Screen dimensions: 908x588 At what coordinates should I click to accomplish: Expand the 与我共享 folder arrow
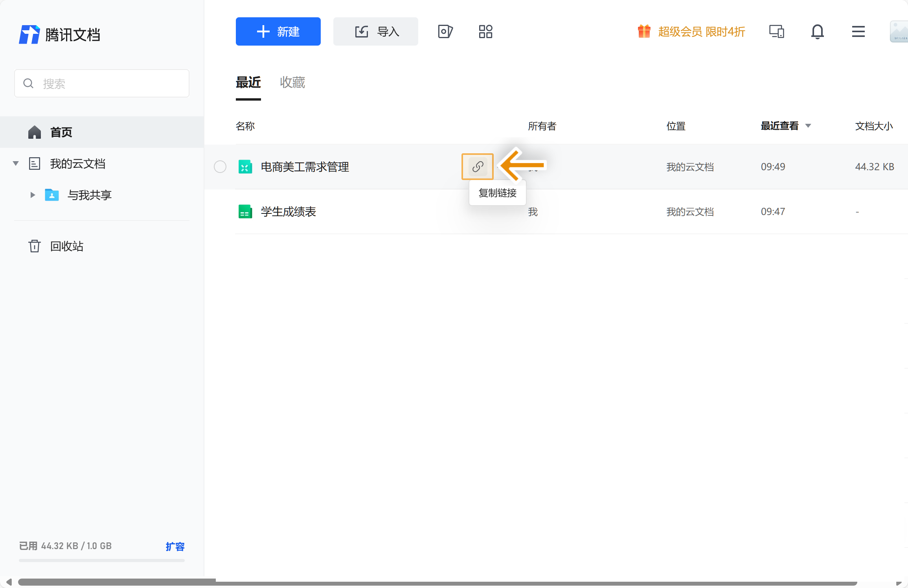(33, 195)
